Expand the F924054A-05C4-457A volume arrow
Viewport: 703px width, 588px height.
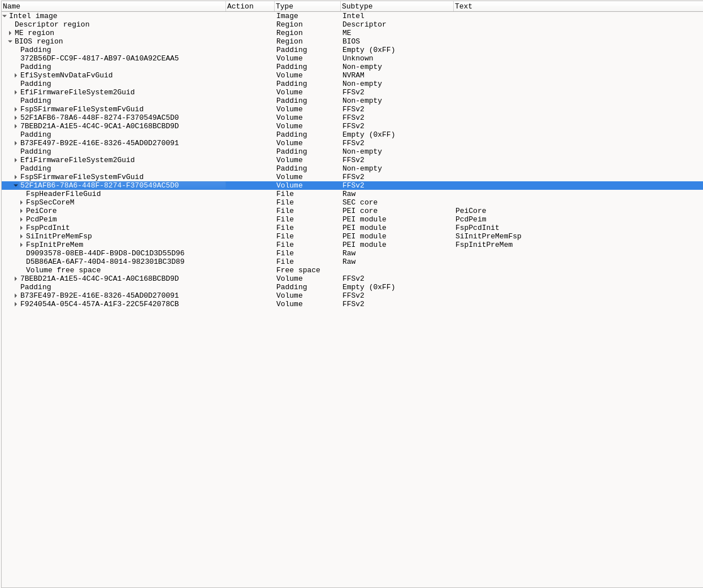coord(16,304)
